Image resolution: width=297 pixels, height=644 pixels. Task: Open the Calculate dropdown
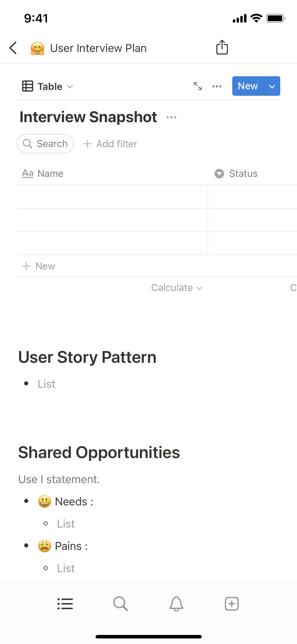click(x=176, y=288)
